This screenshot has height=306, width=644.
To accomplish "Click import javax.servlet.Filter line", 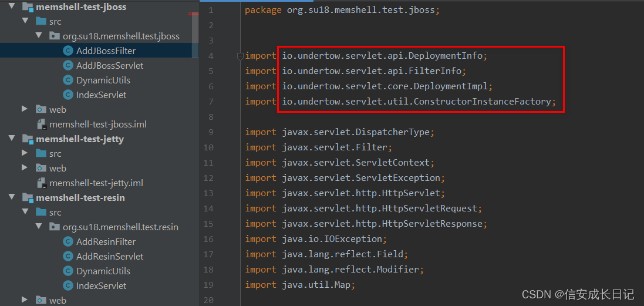I will coord(319,147).
